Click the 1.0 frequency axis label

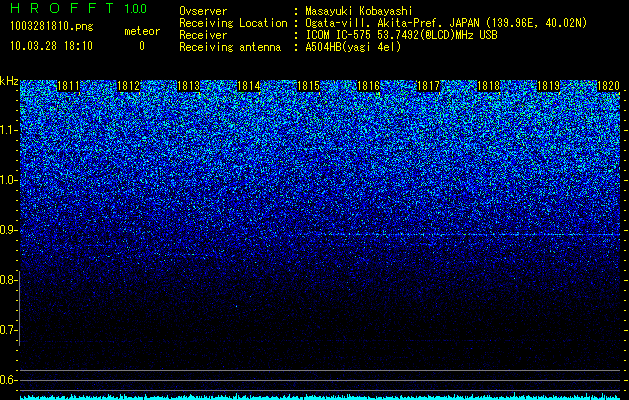click(x=8, y=180)
